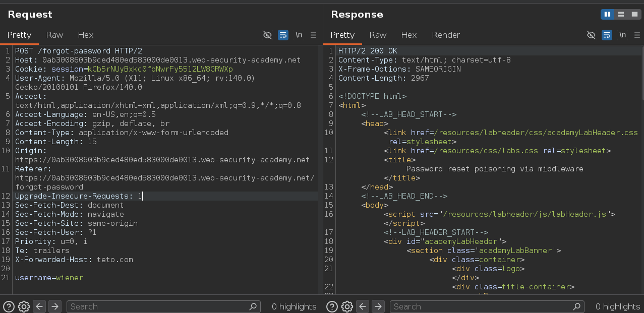Open Response search settings gear
The image size is (644, 313).
[x=347, y=306]
